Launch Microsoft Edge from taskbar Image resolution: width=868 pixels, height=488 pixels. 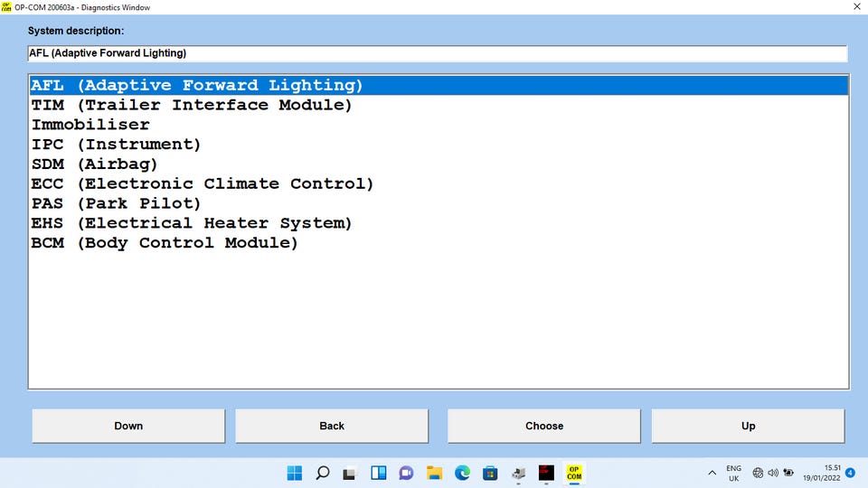[462, 473]
